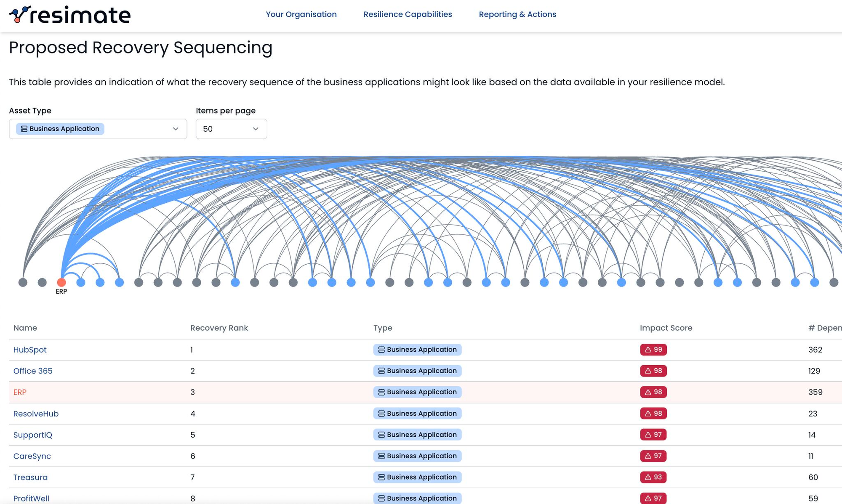Viewport: 842px width, 504px height.
Task: Click the impact score 98 badge for Office 365
Action: tap(653, 371)
